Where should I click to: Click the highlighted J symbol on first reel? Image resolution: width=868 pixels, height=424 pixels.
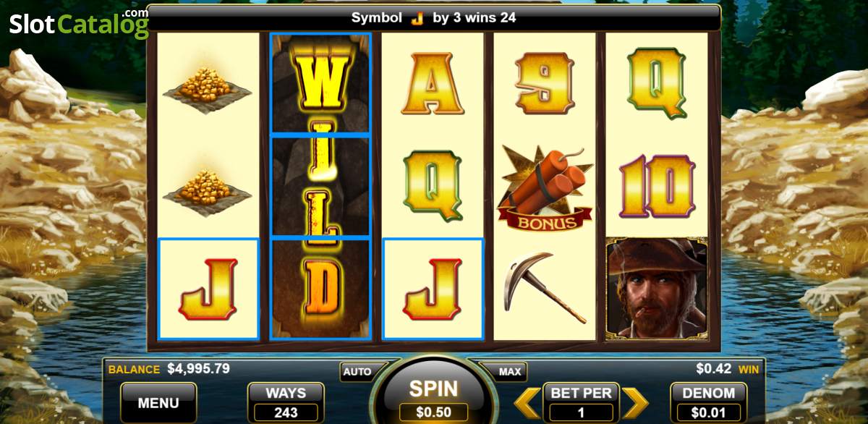(208, 288)
